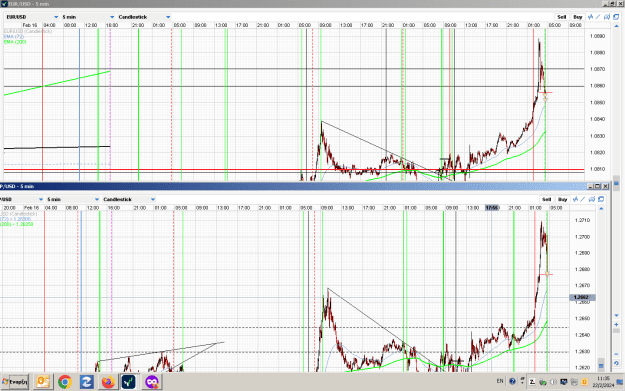Click the down arrow of outer right scrollbar
This screenshot has height=391, width=625.
point(616,315)
